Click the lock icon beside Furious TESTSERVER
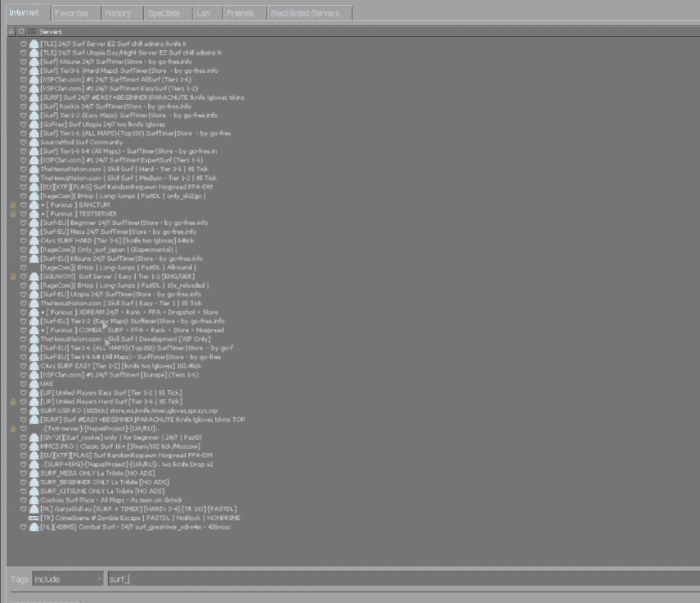Image resolution: width=700 pixels, height=603 pixels. [12, 214]
